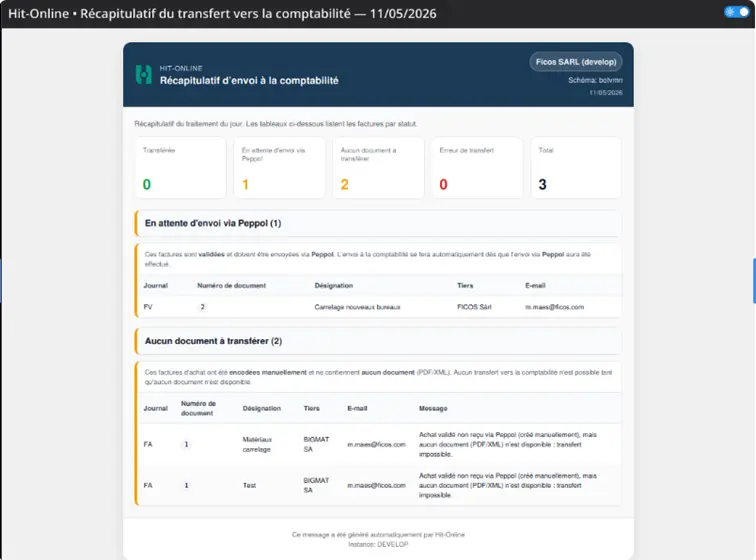Click the Désignation header in the Peppol table
The height and width of the screenshot is (560, 756).
[334, 286]
